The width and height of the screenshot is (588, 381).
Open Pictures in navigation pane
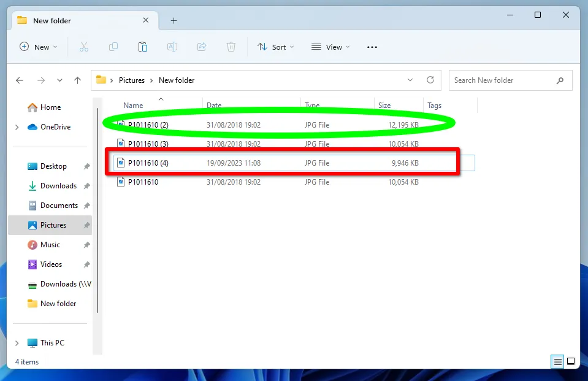(50, 225)
